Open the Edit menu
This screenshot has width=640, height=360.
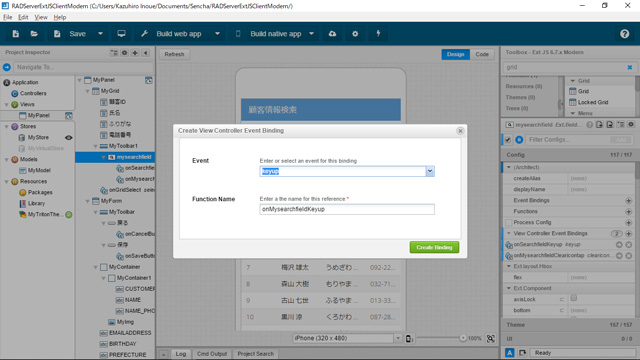[x=23, y=17]
